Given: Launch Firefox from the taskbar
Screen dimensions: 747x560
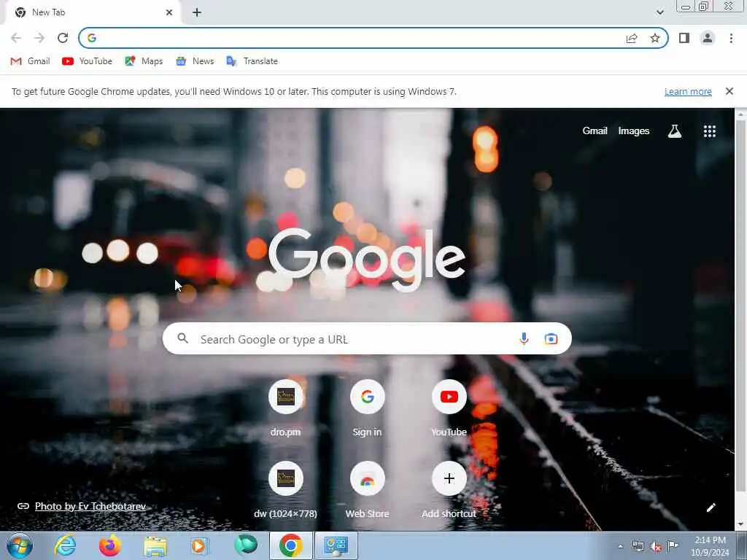Looking at the screenshot, I should click(109, 545).
